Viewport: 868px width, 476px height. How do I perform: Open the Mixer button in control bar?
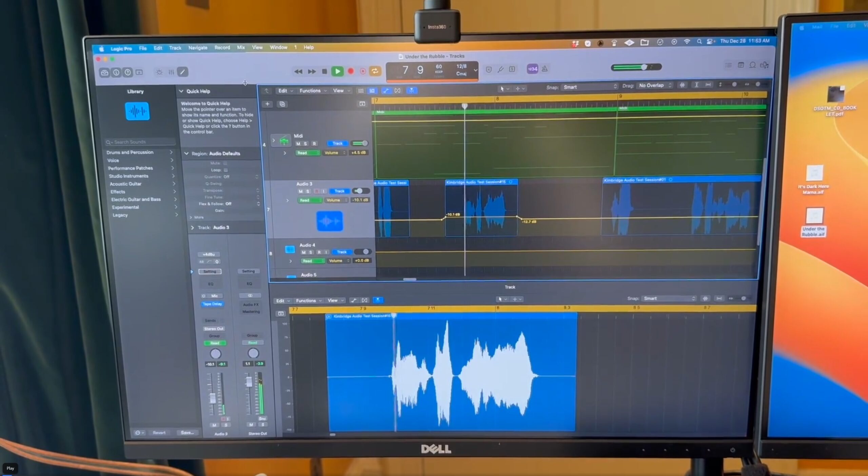coord(171,72)
